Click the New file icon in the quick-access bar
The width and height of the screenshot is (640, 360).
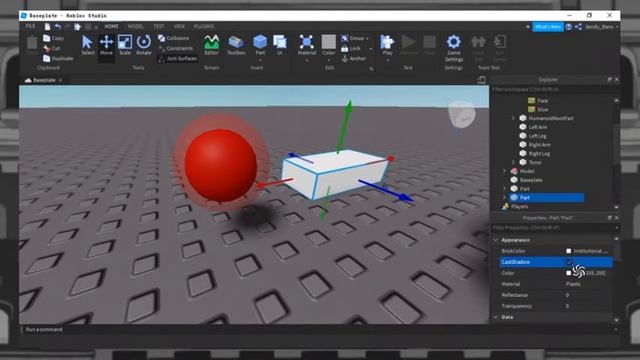(x=47, y=27)
